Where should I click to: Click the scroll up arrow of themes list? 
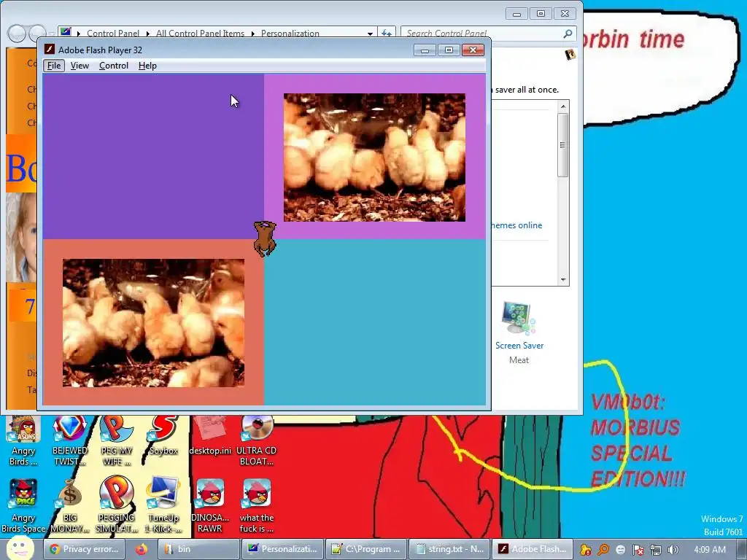pyautogui.click(x=563, y=106)
